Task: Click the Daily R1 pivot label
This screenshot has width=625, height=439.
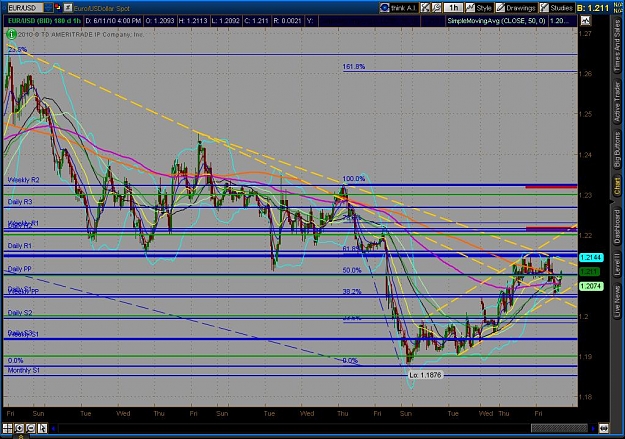Action: (x=20, y=246)
